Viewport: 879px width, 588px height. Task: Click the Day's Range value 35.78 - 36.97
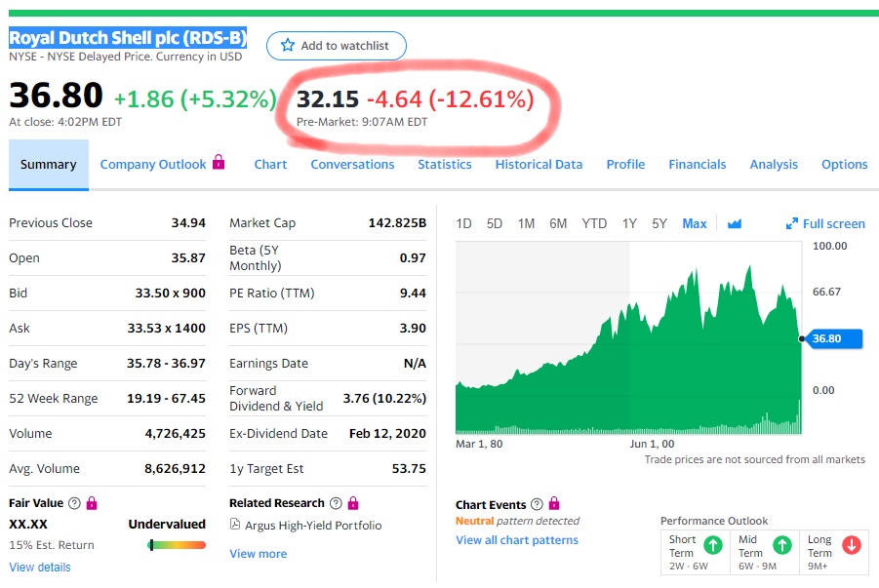[166, 363]
